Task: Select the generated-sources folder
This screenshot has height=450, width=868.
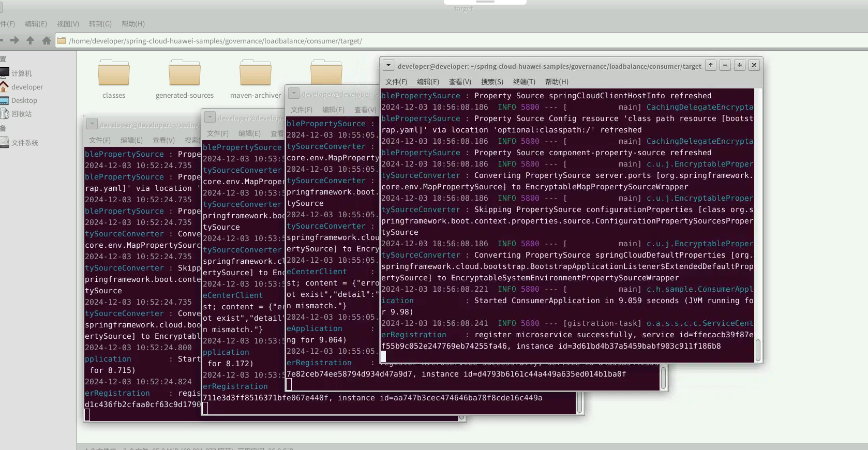Action: coord(185,80)
